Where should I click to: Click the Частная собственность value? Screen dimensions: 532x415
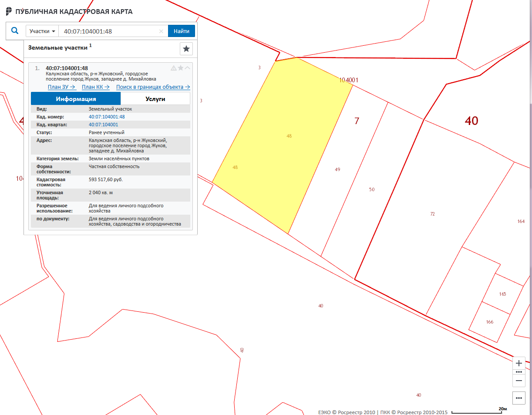click(x=114, y=166)
